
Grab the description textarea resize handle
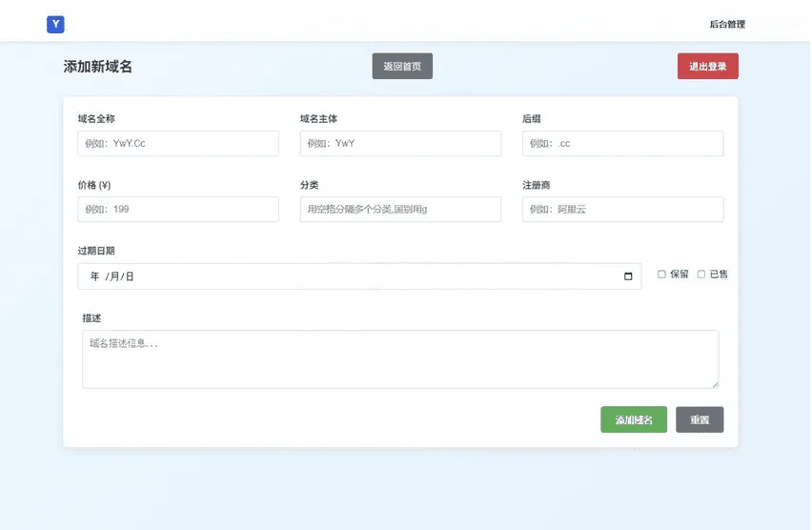point(715,384)
